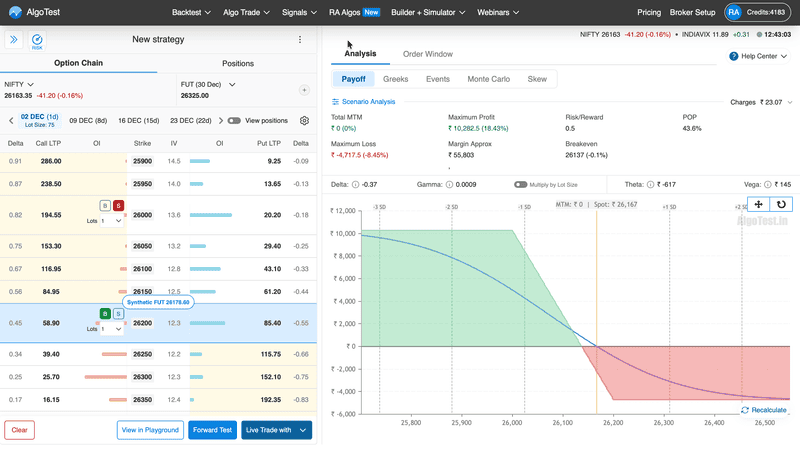
Task: Click the Forward Test button
Action: click(212, 430)
